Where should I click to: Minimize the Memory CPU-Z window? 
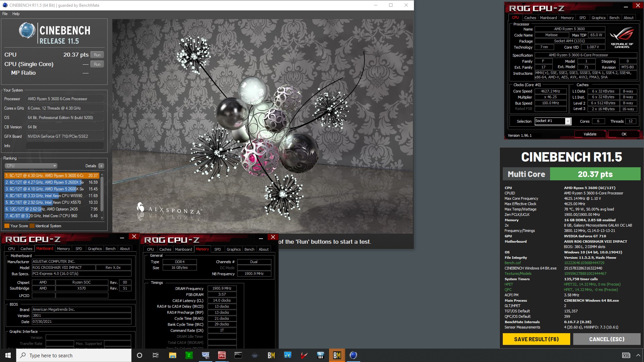[261, 238]
